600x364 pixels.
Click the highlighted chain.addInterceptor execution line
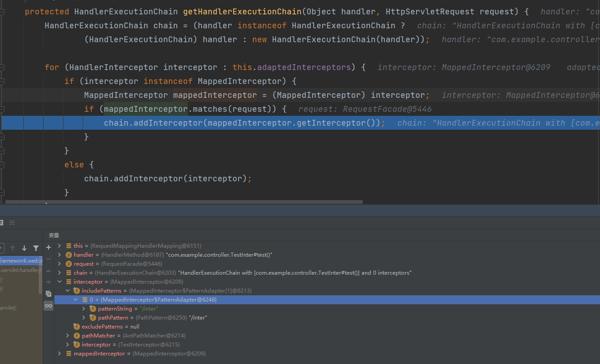(243, 123)
